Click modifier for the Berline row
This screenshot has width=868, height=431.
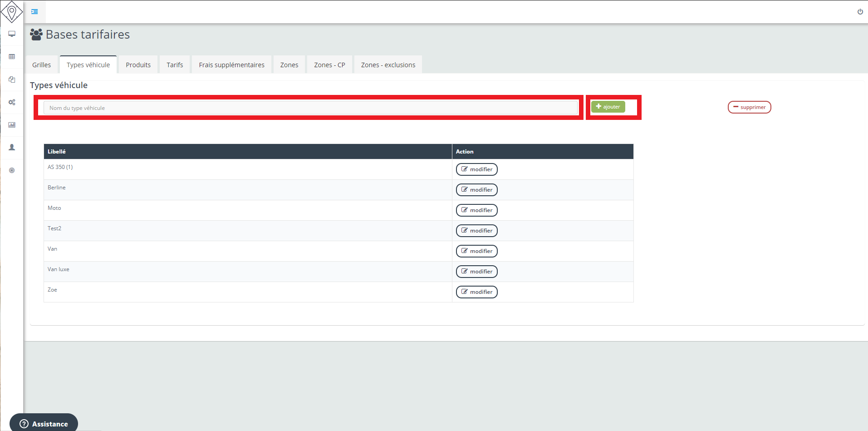pos(476,190)
